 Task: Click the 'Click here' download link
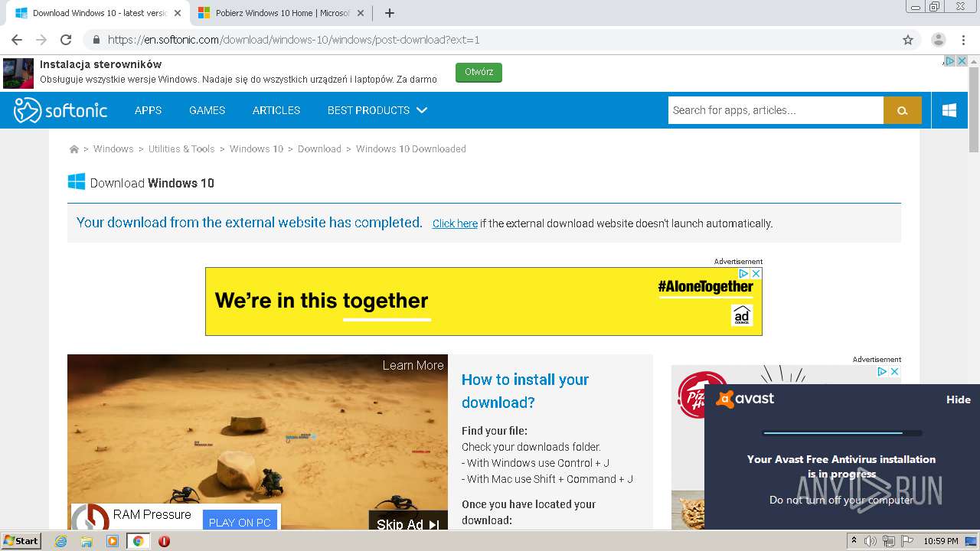[455, 223]
